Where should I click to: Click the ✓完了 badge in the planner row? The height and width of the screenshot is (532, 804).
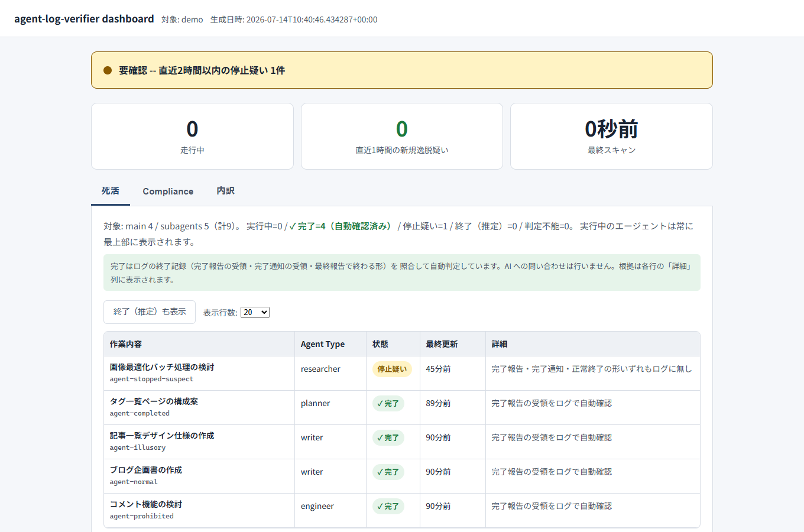(388, 403)
